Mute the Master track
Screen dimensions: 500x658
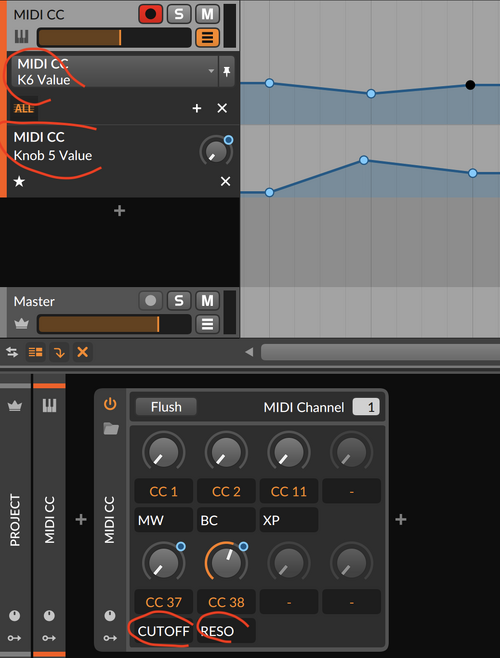(x=207, y=301)
